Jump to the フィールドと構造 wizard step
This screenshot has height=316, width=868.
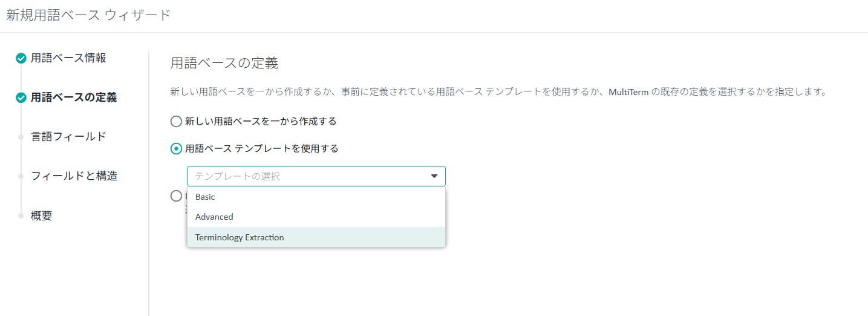(74, 176)
